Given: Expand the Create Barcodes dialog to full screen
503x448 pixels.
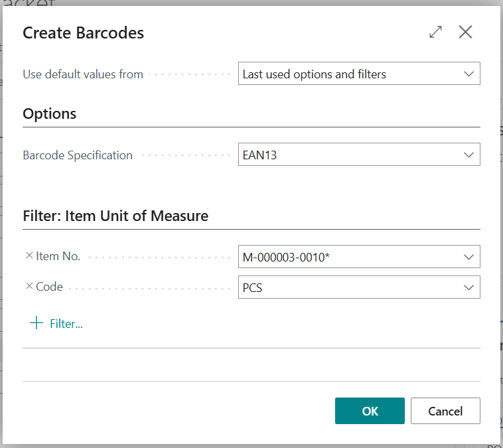Looking at the screenshot, I should tap(435, 32).
